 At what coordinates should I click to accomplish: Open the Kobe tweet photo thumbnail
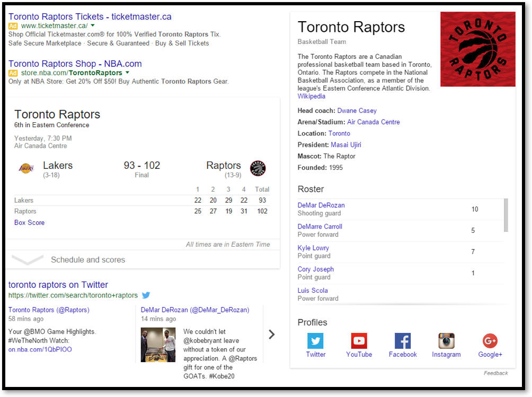click(x=158, y=345)
